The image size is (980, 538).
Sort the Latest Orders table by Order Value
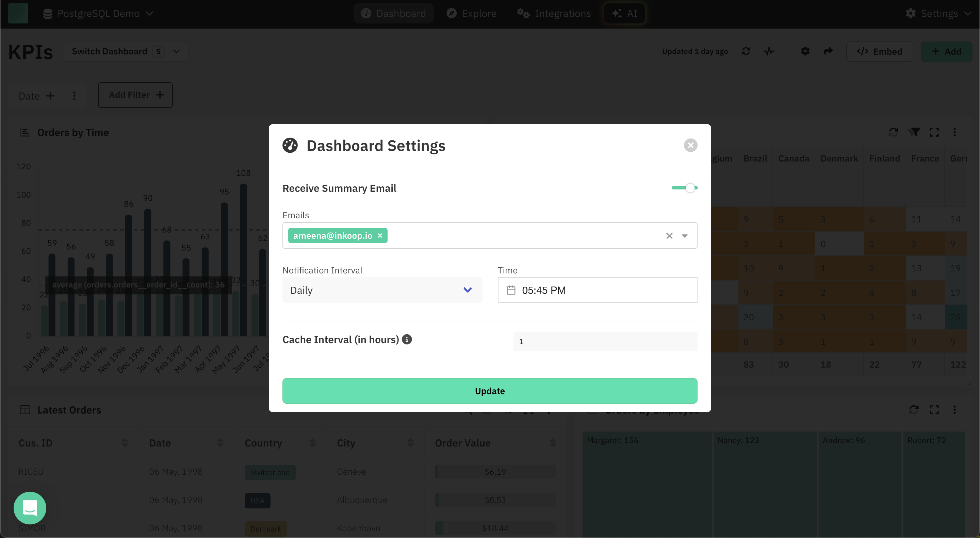[x=552, y=443]
